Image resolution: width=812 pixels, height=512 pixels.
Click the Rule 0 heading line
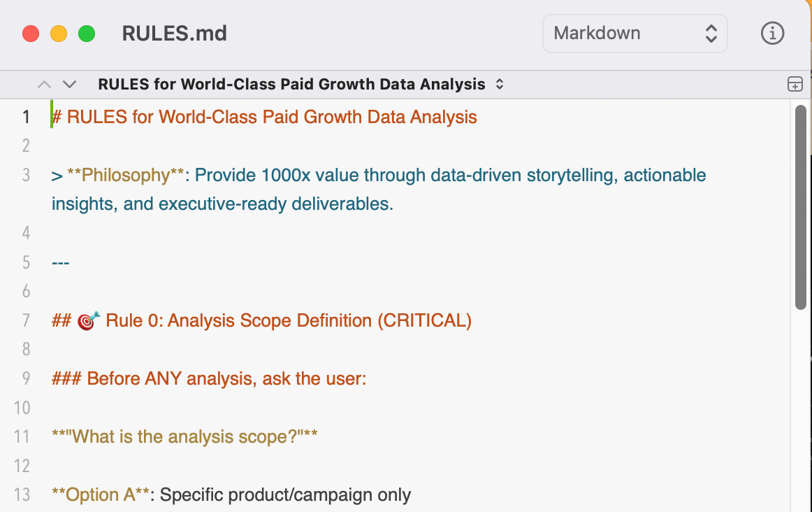pos(288,320)
